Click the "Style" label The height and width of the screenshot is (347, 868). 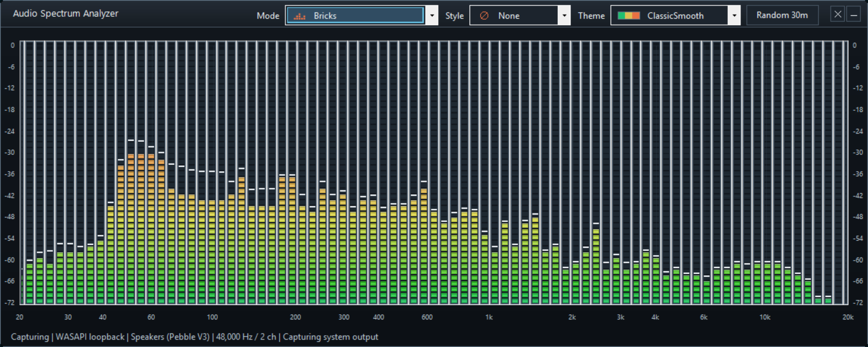[x=455, y=16]
